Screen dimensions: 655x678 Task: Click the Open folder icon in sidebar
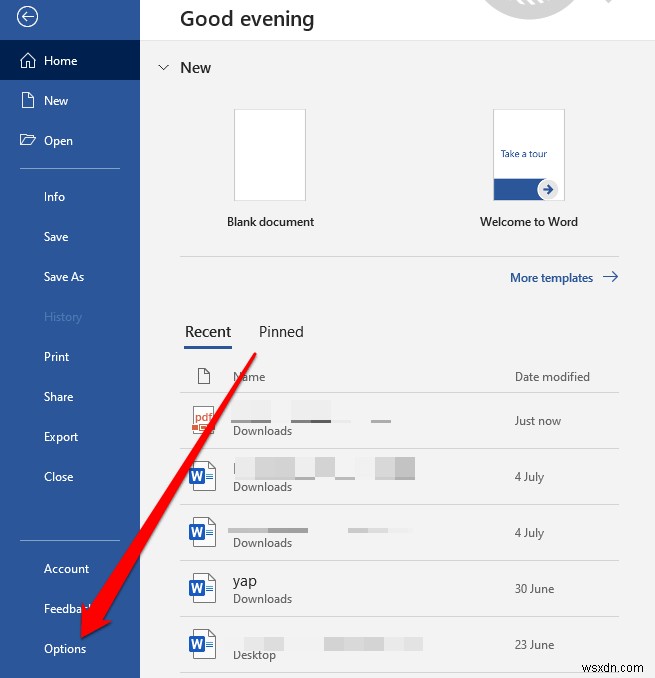click(28, 140)
